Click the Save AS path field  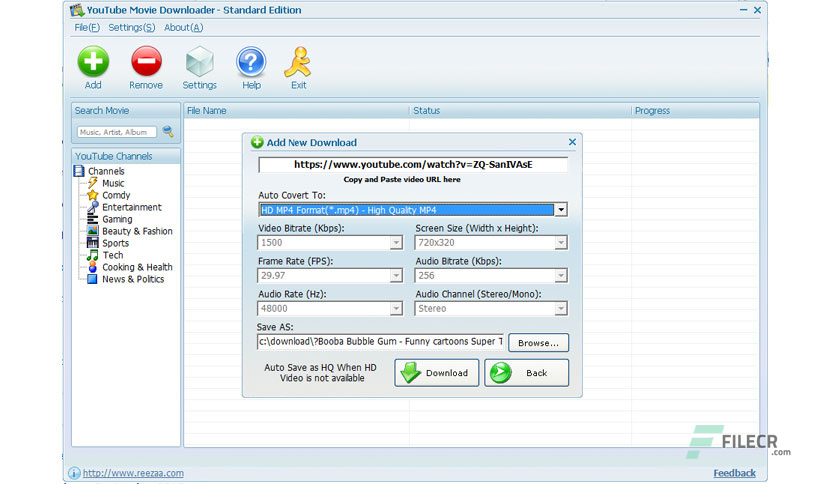click(x=381, y=342)
